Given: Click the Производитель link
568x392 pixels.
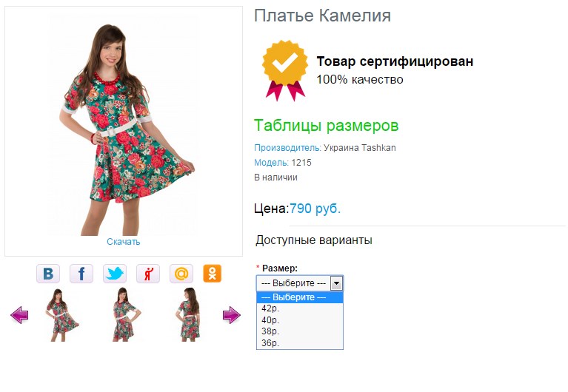Looking at the screenshot, I should (287, 148).
